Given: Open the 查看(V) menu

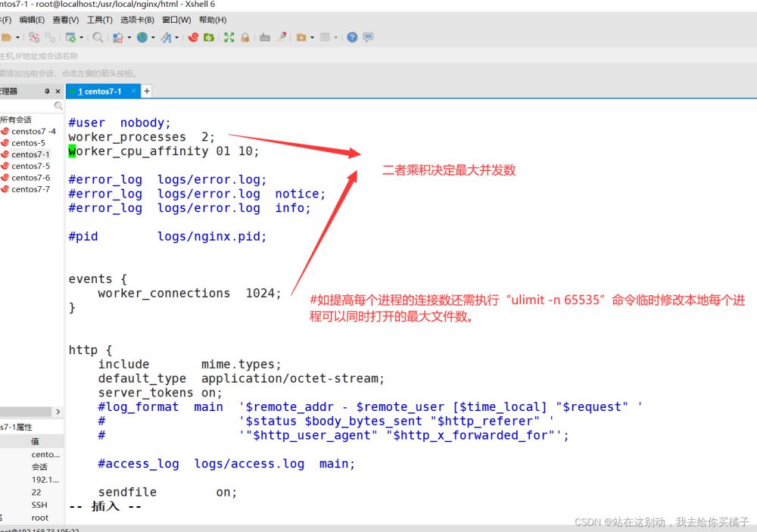Looking at the screenshot, I should pos(66,20).
